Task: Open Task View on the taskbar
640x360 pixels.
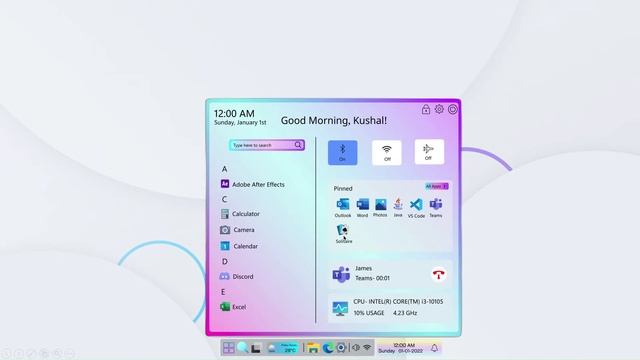Action: click(x=256, y=348)
